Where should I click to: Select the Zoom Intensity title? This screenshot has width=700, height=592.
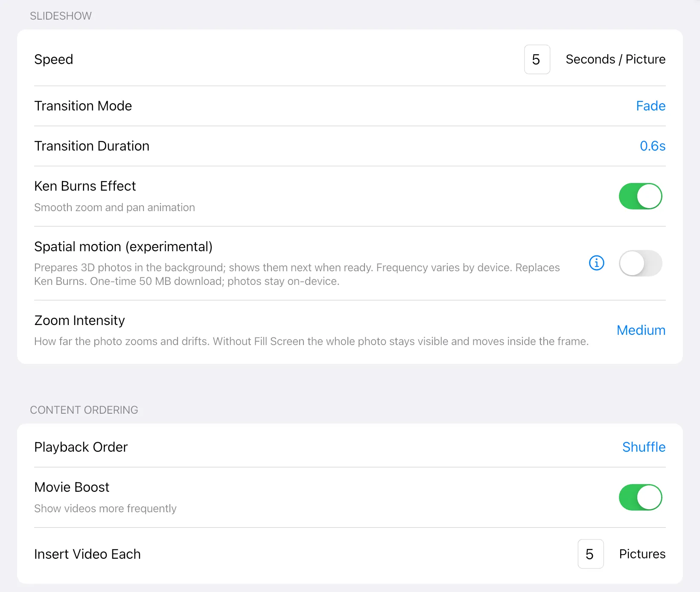pyautogui.click(x=79, y=320)
